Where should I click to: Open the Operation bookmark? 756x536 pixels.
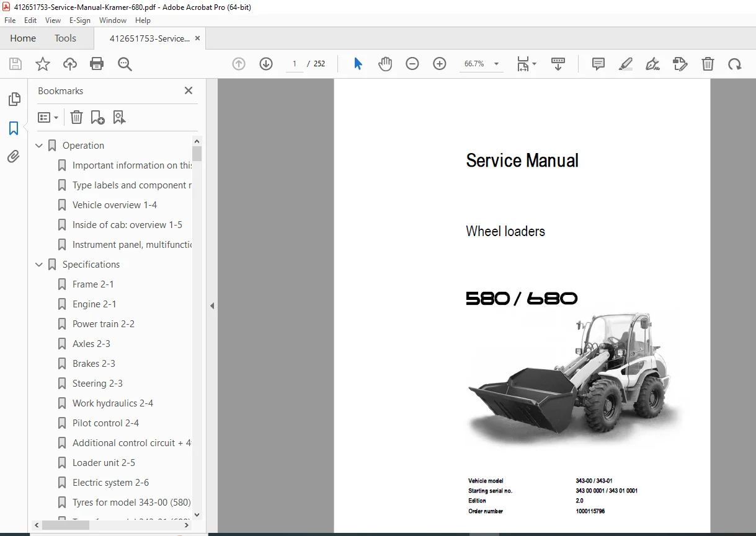tap(83, 146)
